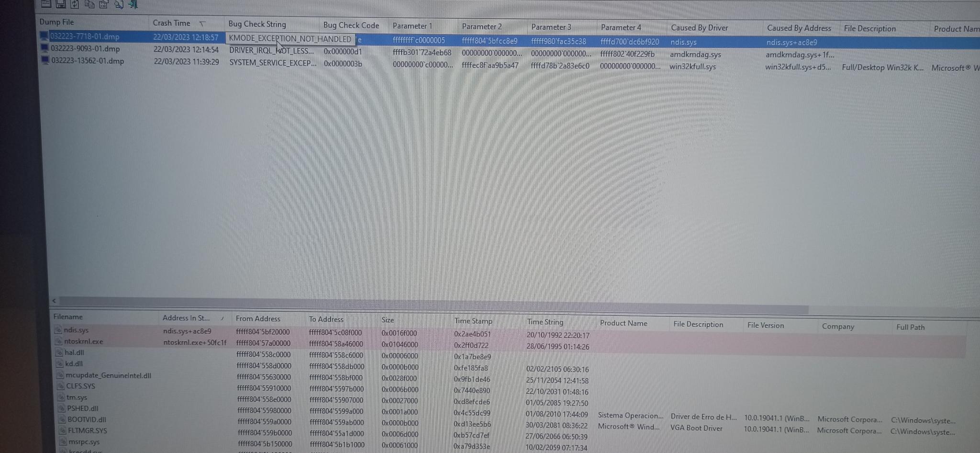Image resolution: width=980 pixels, height=453 pixels.
Task: Sort by the Parameter 1 column header
Action: [x=412, y=26]
